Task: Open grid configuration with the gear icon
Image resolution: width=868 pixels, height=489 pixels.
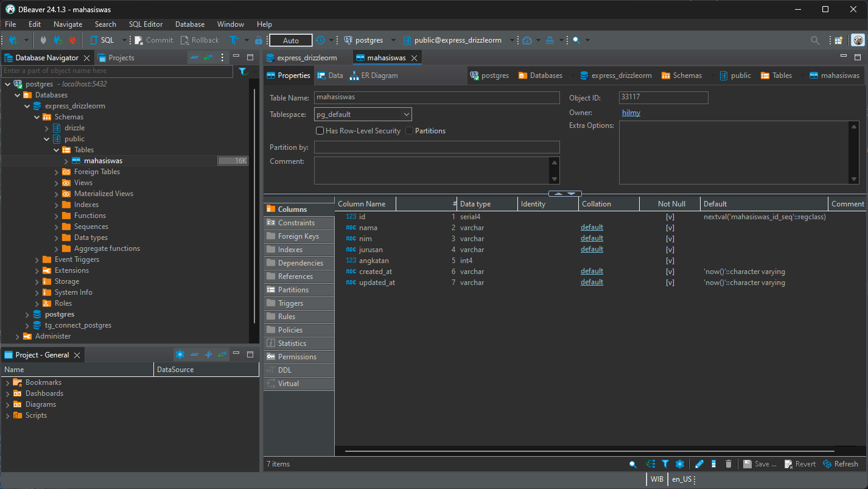Action: coord(680,463)
